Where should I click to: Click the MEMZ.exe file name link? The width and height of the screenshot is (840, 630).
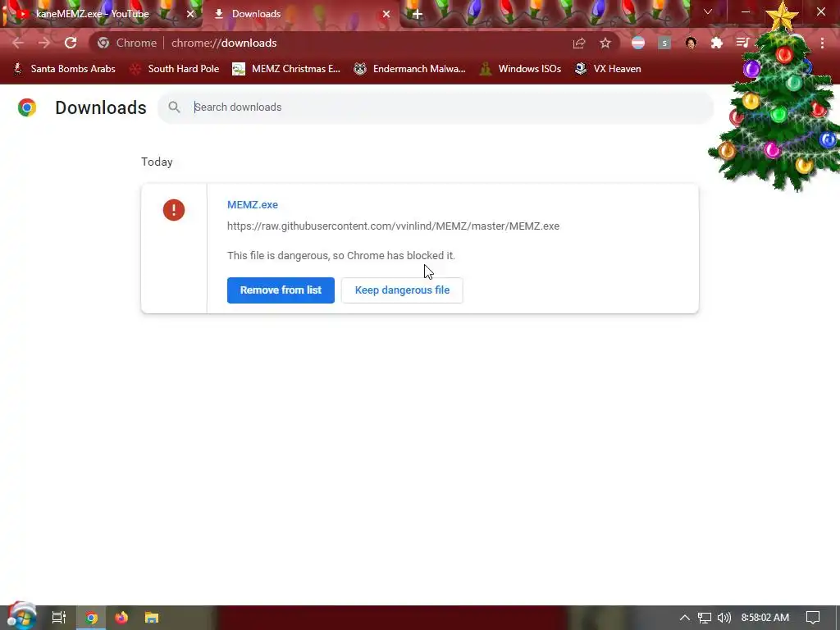pyautogui.click(x=253, y=204)
